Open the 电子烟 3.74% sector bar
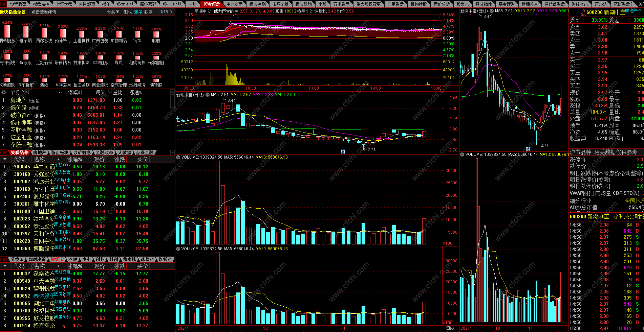Image resolution: width=644 pixels, height=332 pixels. point(26,32)
